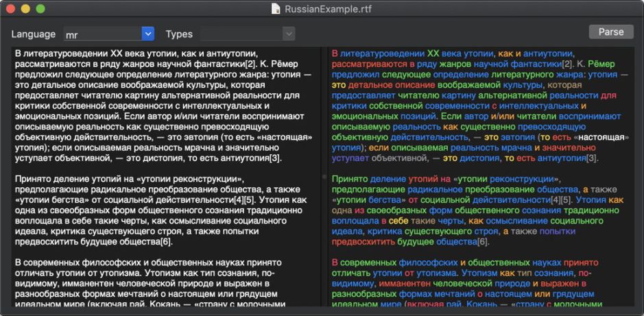The image size is (644, 316).
Task: Minimize the window using the yellow button
Action: pyautogui.click(x=26, y=10)
